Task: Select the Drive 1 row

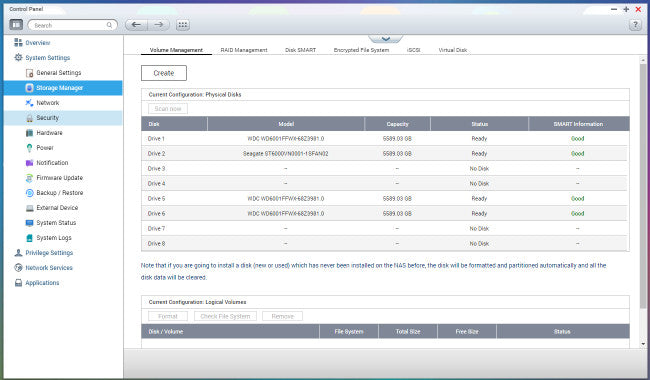Action: pyautogui.click(x=385, y=138)
